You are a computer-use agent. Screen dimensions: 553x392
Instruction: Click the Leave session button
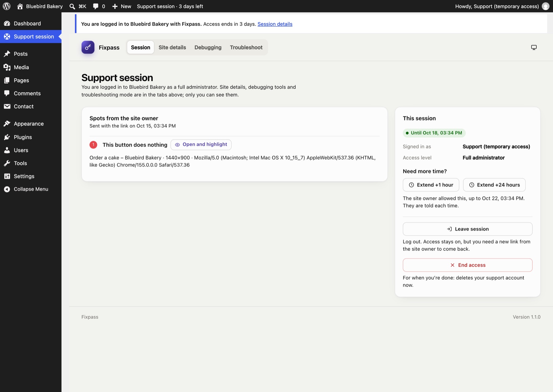click(x=468, y=229)
